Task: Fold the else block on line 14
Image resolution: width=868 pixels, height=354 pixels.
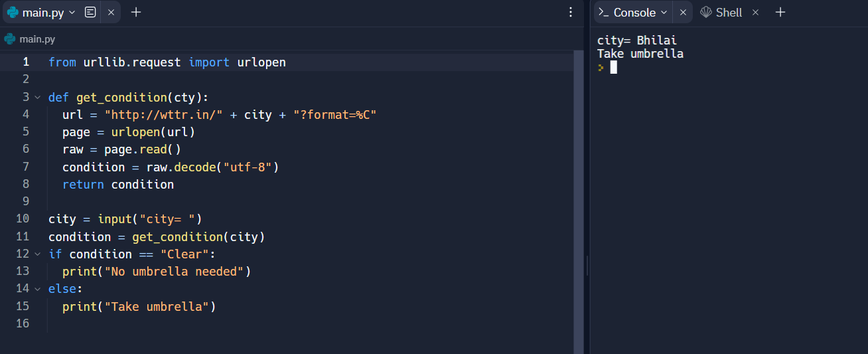Action: pos(38,288)
